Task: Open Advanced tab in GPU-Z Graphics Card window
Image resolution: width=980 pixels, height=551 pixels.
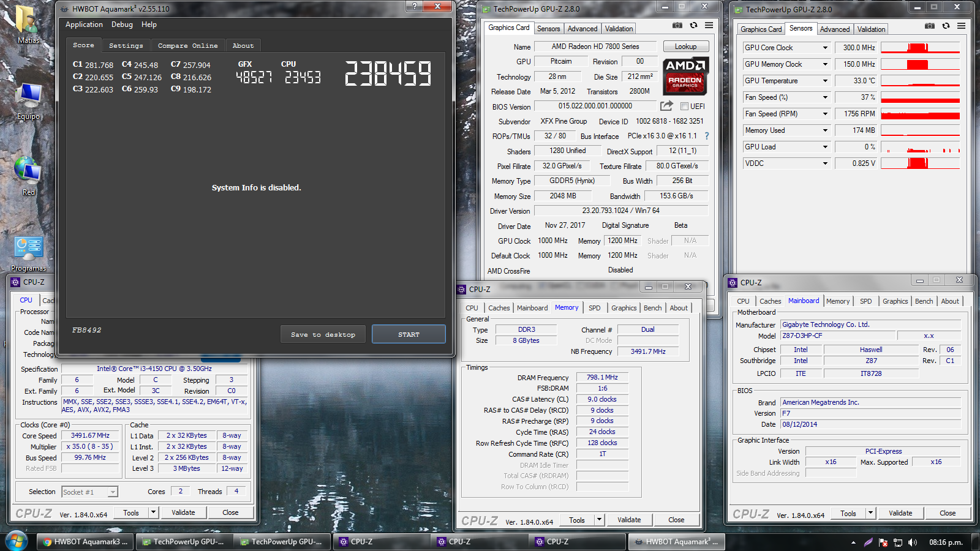Action: (x=582, y=29)
